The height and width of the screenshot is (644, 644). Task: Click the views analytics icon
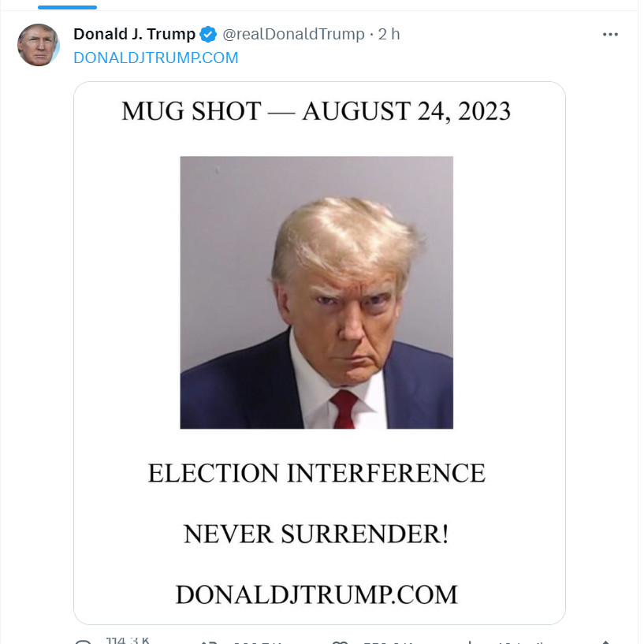pyautogui.click(x=470, y=642)
